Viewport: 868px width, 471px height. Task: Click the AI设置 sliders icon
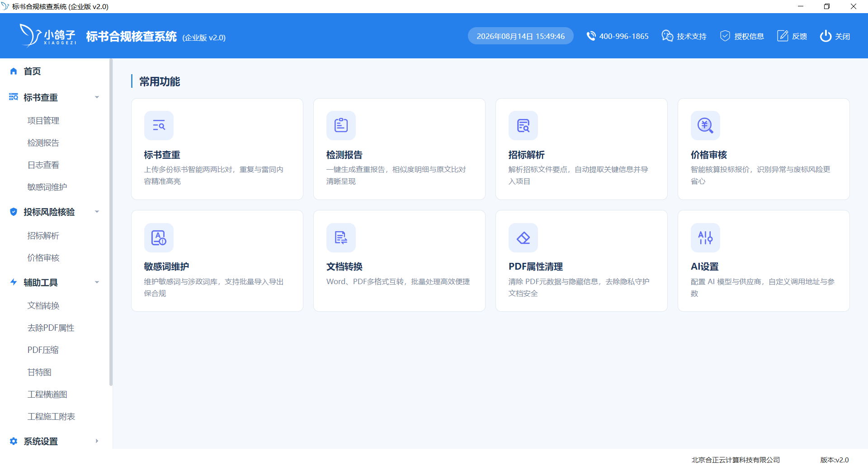point(705,238)
